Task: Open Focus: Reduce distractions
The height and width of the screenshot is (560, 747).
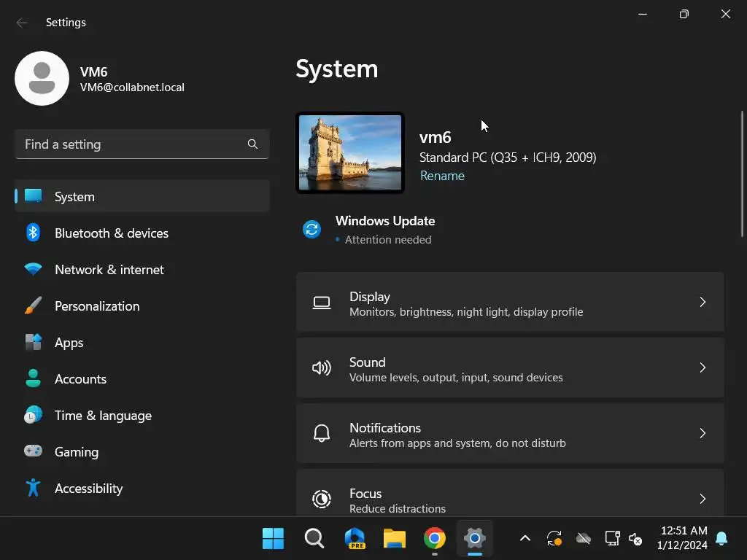Action: (x=510, y=493)
